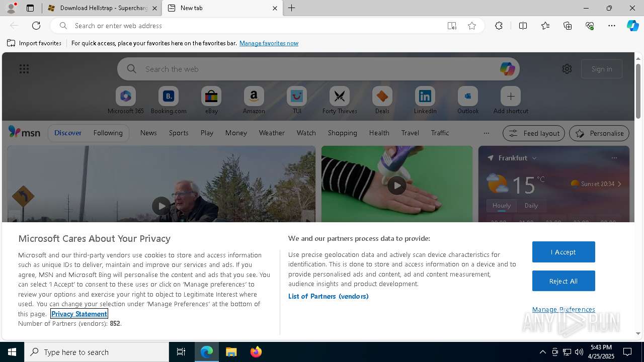Open the Deals shortcut
This screenshot has height=362, width=644.
pos(382,101)
